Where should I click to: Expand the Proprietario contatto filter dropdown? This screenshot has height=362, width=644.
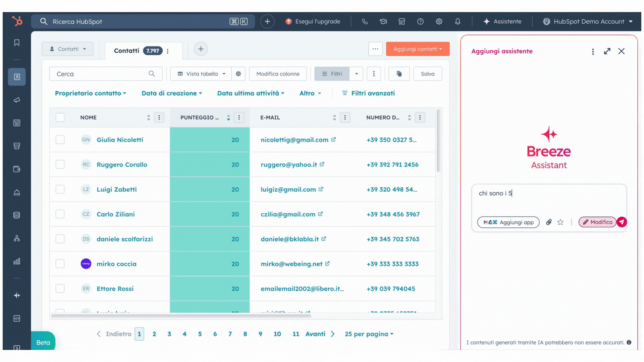91,93
